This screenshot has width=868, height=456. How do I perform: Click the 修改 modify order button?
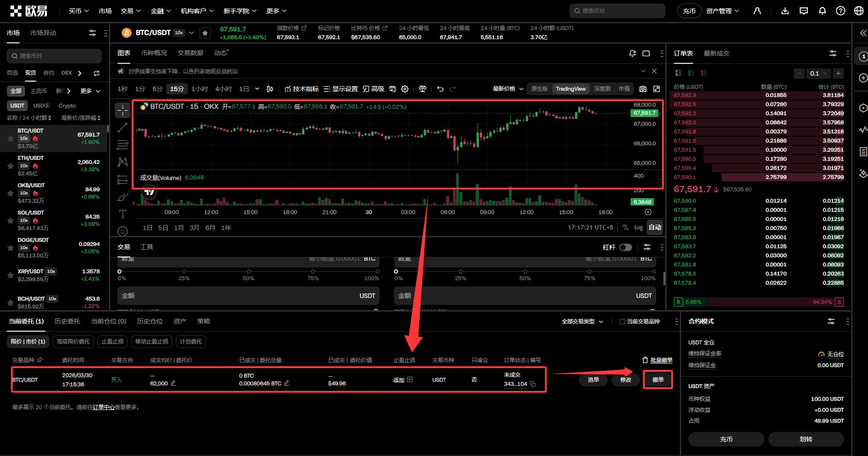click(626, 380)
